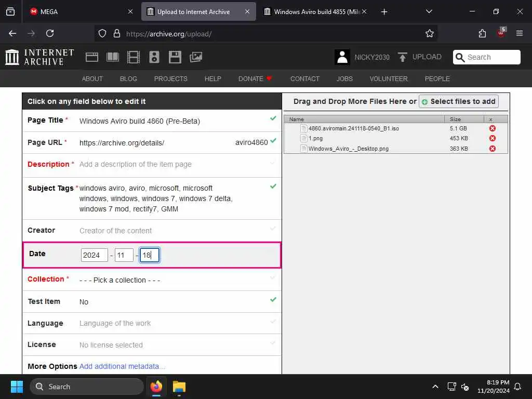Viewport: 532px width, 399px height.
Task: Click Select files to add button
Action: pos(459,101)
